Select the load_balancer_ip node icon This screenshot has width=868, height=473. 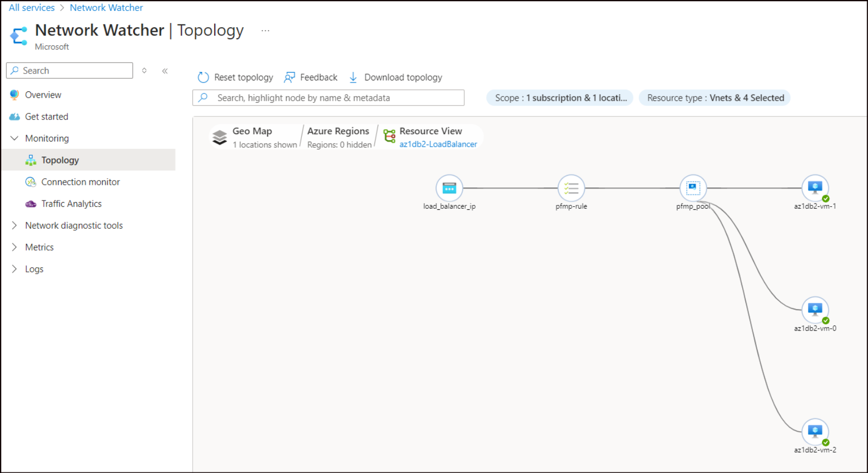click(x=449, y=188)
